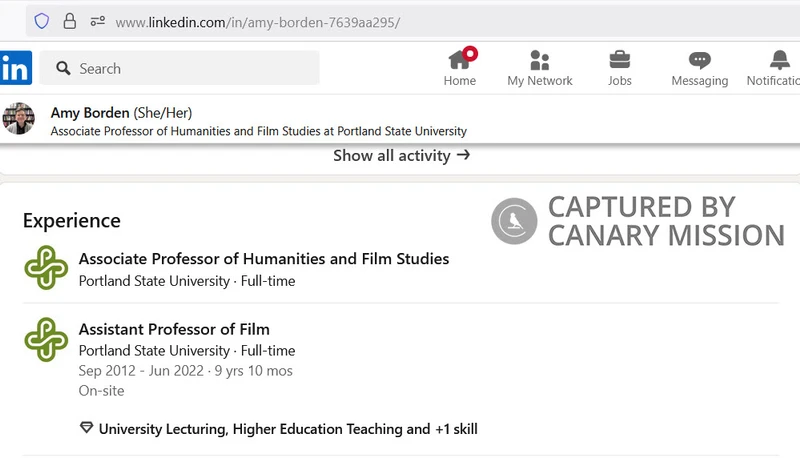This screenshot has height=458, width=800.
Task: Click the LinkedIn logo icon
Action: click(15, 68)
